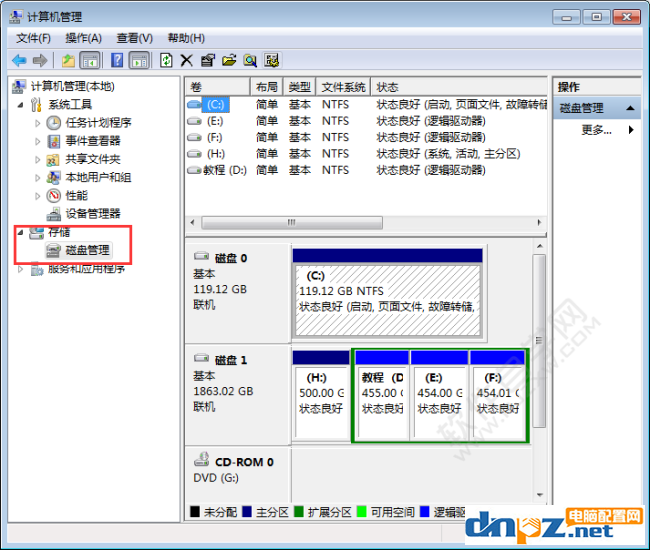Viewport: 650px width, 550px height.
Task: Collapse the 存储 tree node
Action: click(x=20, y=233)
